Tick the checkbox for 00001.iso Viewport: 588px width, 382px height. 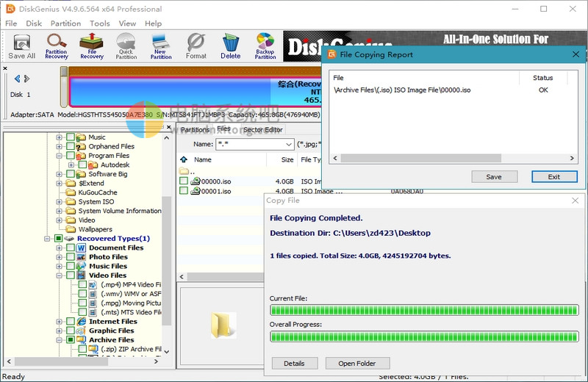(x=184, y=191)
